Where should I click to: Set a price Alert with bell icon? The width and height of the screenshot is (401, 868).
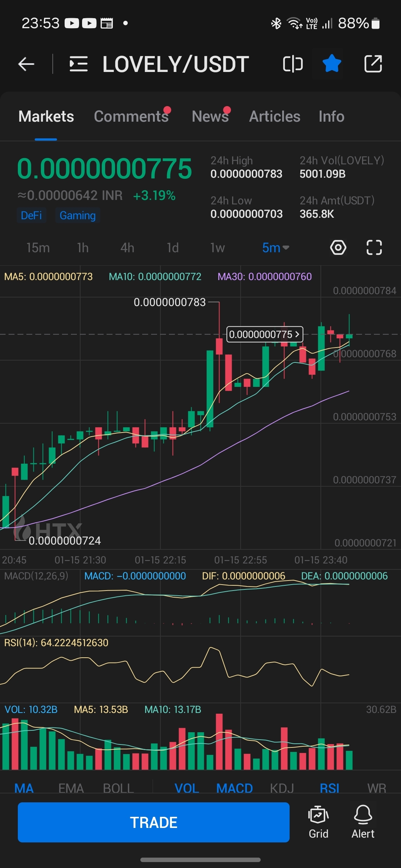(363, 822)
